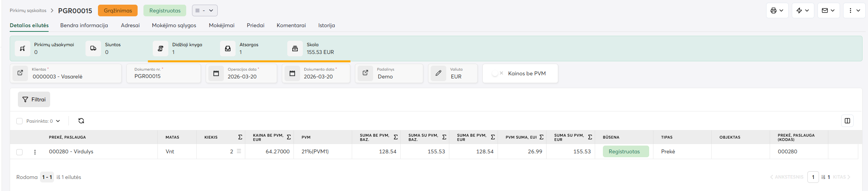The height and width of the screenshot is (191, 868).
Task: Open Pirkimų užsakymai cart icon
Action: [23, 49]
